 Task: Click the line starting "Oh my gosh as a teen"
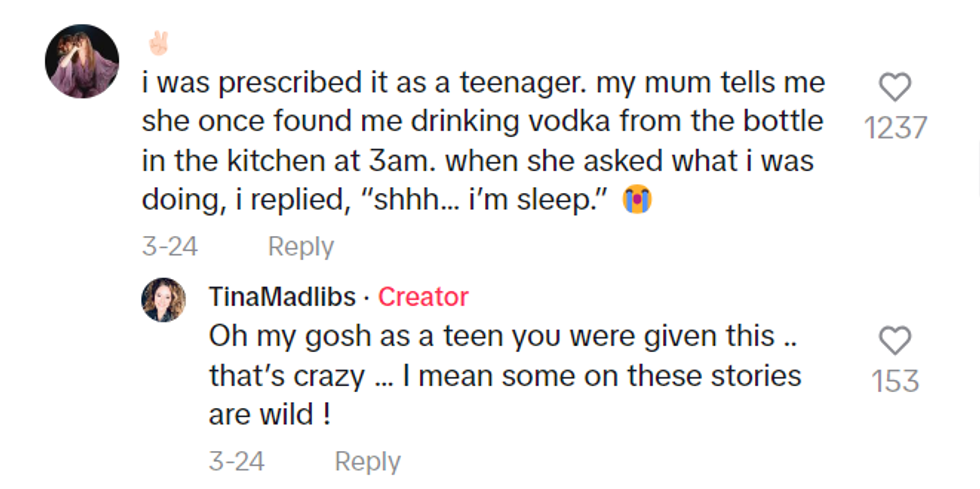click(502, 336)
